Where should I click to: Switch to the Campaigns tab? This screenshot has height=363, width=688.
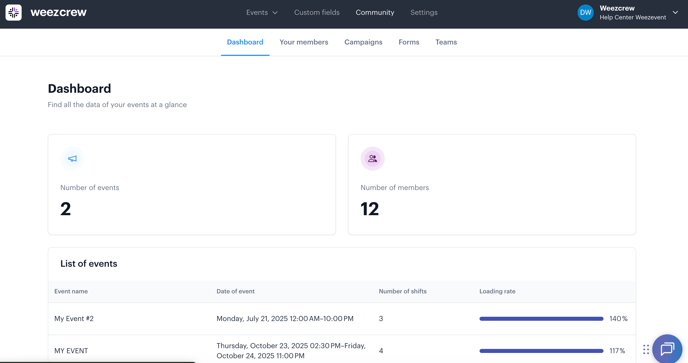pos(363,42)
